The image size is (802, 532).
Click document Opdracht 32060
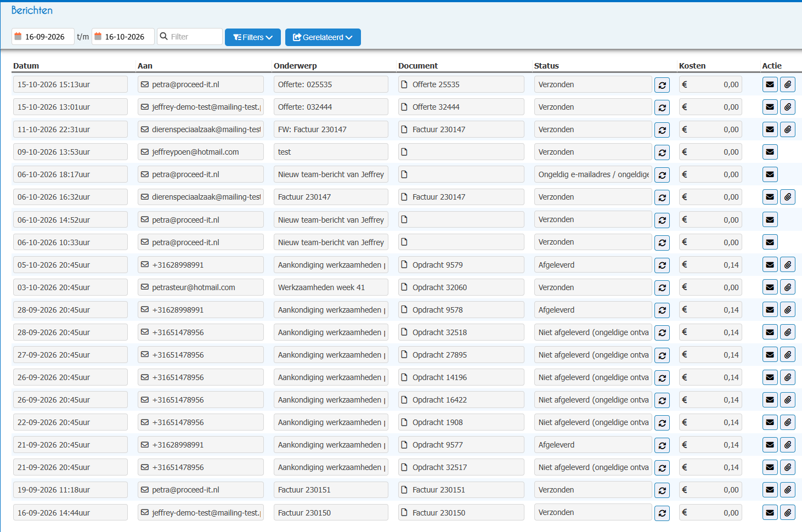[461, 287]
